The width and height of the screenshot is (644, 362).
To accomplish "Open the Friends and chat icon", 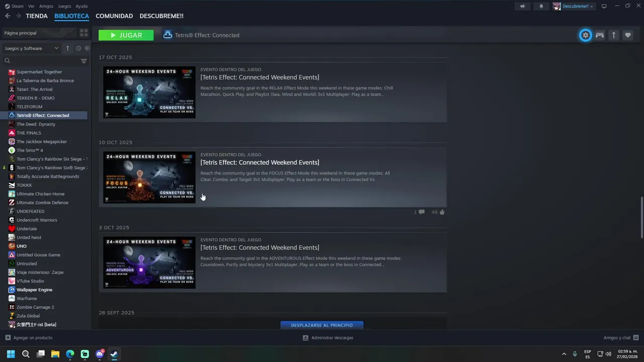I will (x=636, y=338).
